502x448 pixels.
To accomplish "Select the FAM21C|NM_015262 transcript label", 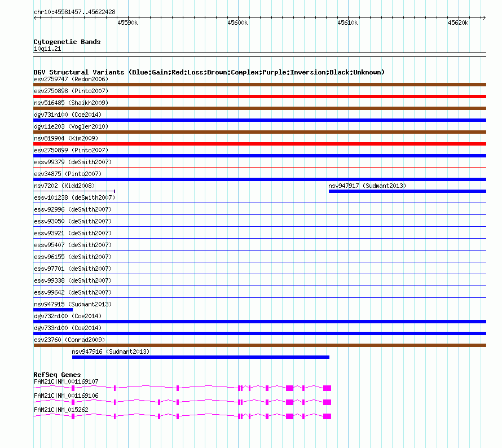I will pyautogui.click(x=61, y=410).
